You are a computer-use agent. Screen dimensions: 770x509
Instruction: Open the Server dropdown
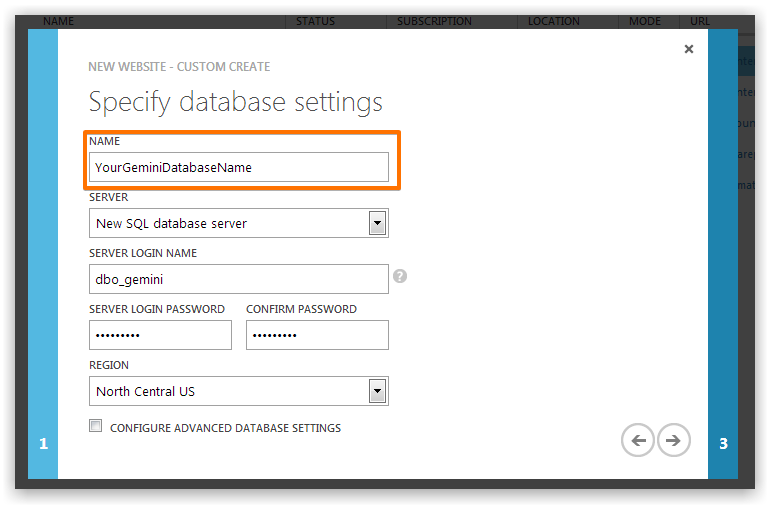tap(377, 223)
